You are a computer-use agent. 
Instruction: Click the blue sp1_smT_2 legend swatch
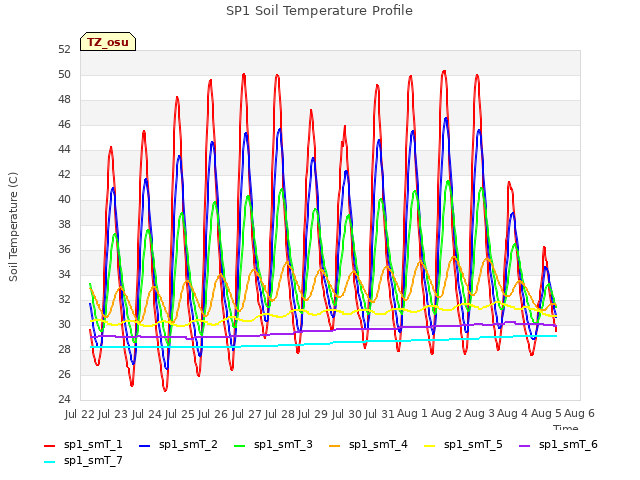tap(144, 446)
